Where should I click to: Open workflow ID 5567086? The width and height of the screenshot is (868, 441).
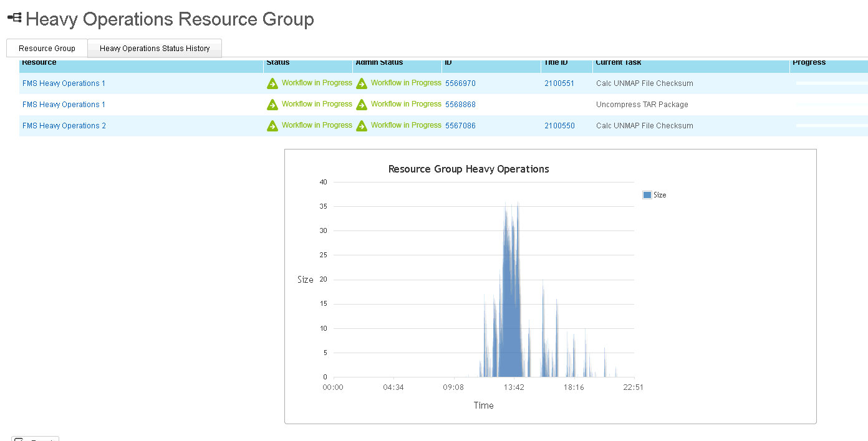[x=460, y=126]
